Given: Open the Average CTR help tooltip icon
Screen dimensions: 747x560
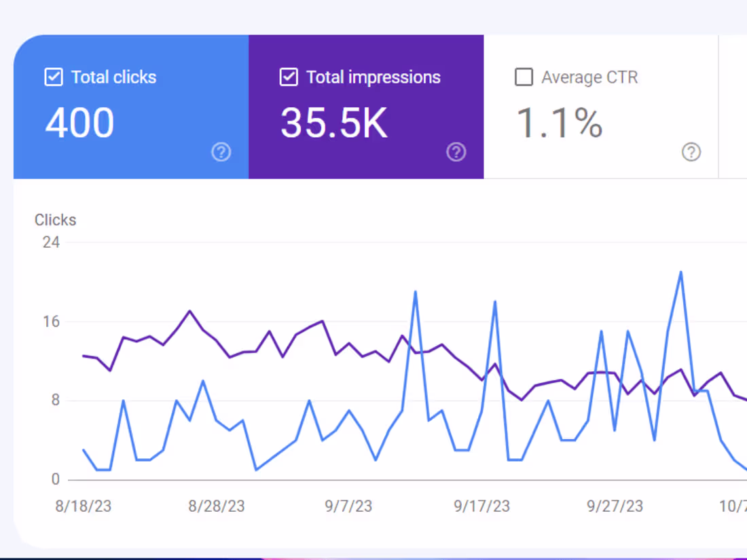Looking at the screenshot, I should pos(691,152).
